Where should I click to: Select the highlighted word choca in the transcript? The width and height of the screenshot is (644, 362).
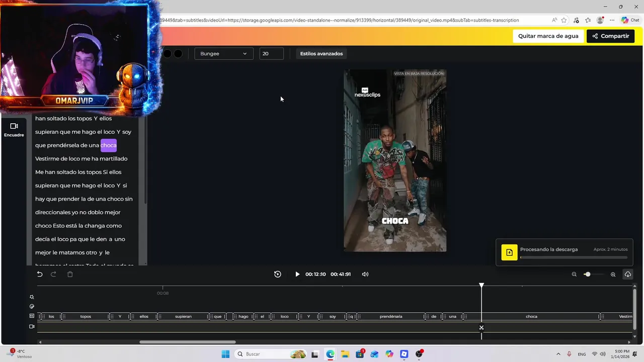pos(109,145)
